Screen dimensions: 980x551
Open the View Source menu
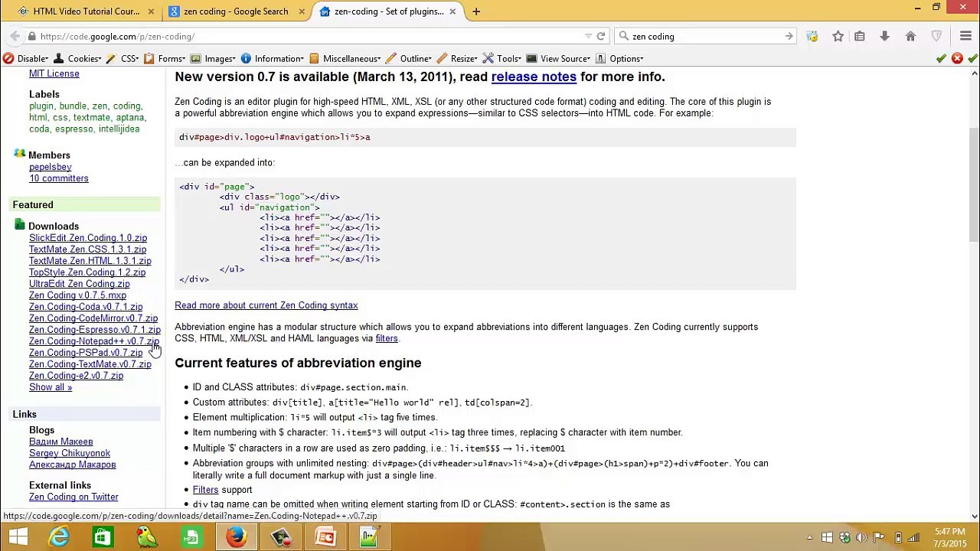click(559, 58)
